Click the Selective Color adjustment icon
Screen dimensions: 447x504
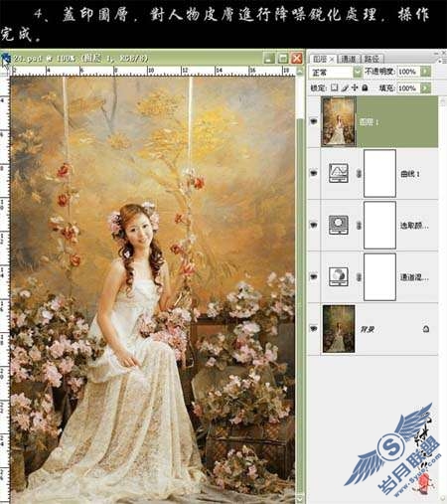[339, 225]
